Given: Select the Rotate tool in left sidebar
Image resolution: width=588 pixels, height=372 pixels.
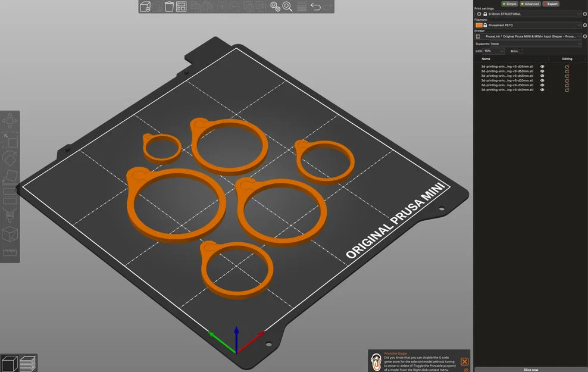Looking at the screenshot, I should point(10,158).
